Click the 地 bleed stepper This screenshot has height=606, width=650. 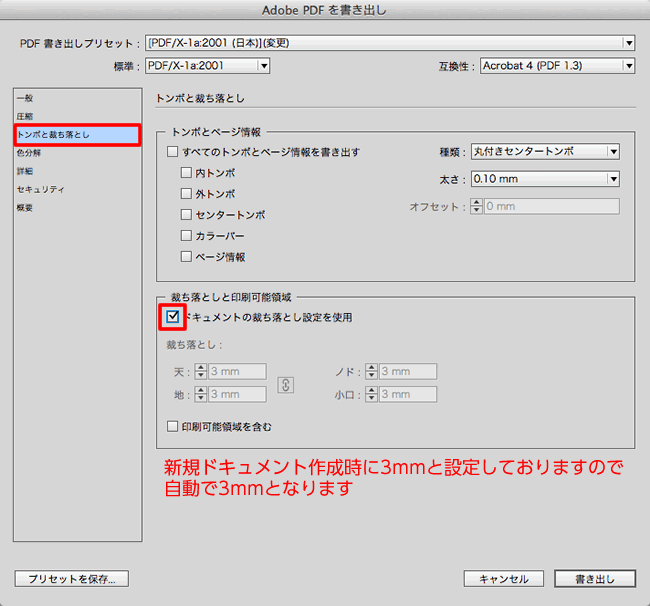(x=201, y=394)
